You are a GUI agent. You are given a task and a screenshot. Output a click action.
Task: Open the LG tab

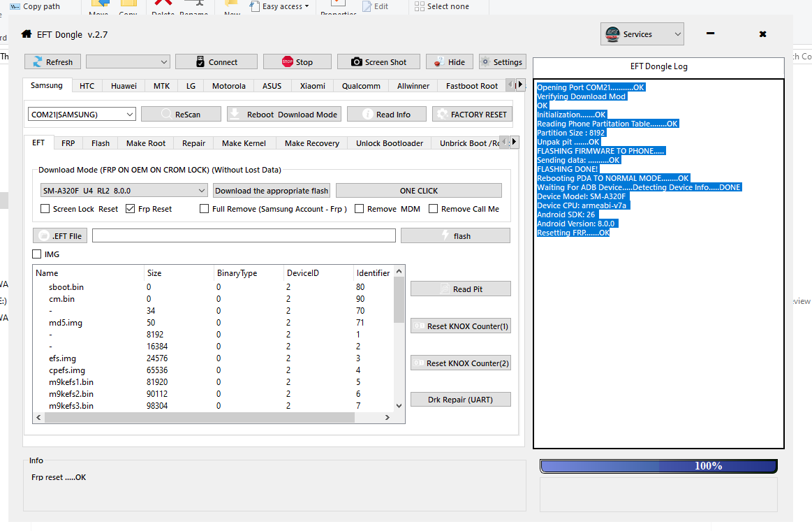[191, 86]
